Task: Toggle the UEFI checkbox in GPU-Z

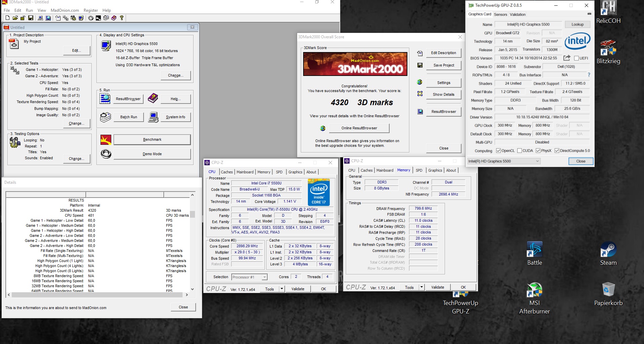Action: pos(576,58)
